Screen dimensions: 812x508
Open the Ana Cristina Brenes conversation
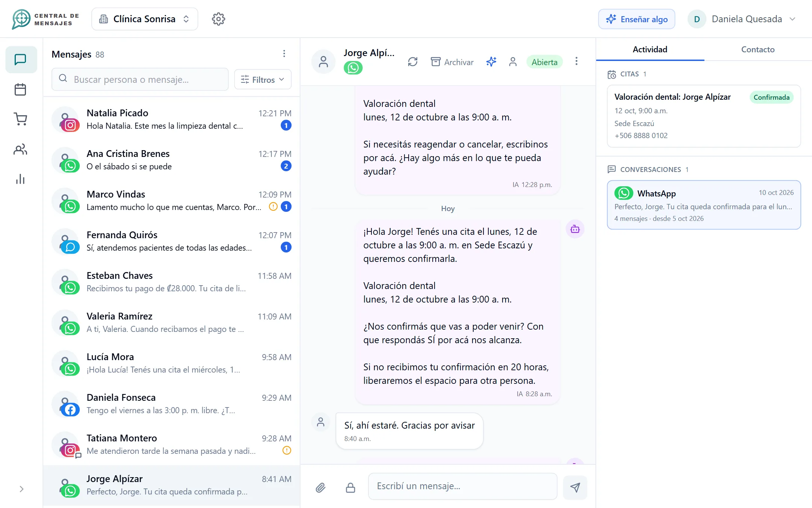coord(171,160)
